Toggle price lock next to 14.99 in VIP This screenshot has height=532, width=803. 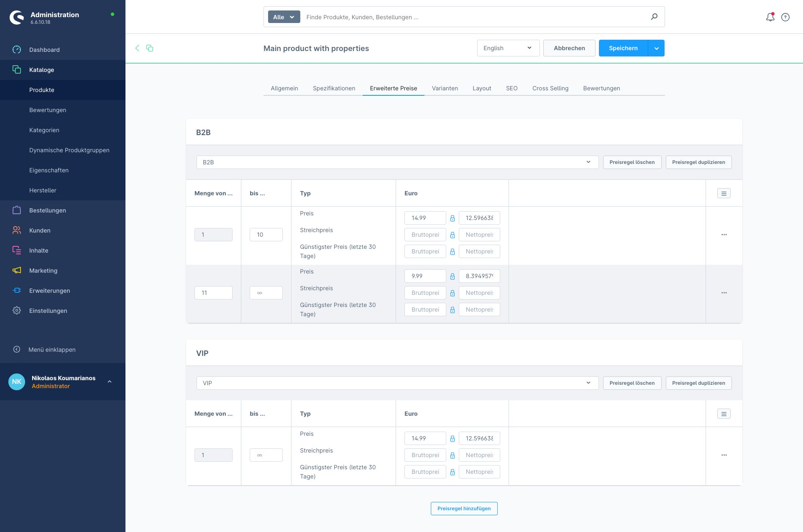point(453,439)
